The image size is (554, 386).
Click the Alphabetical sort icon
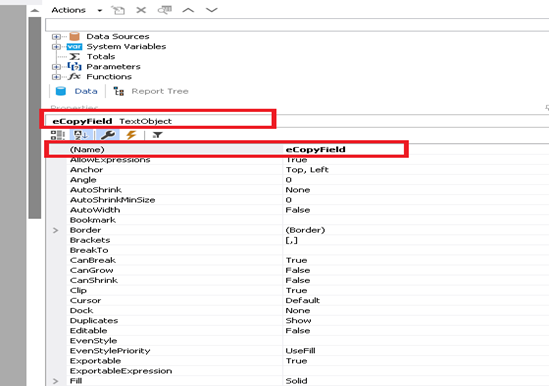click(81, 135)
